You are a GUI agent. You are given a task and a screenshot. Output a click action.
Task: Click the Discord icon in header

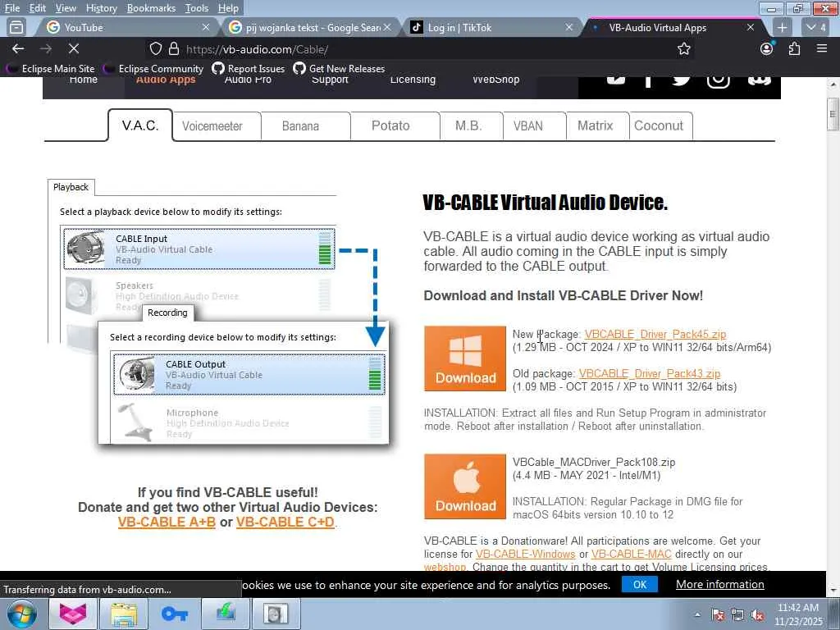click(759, 80)
